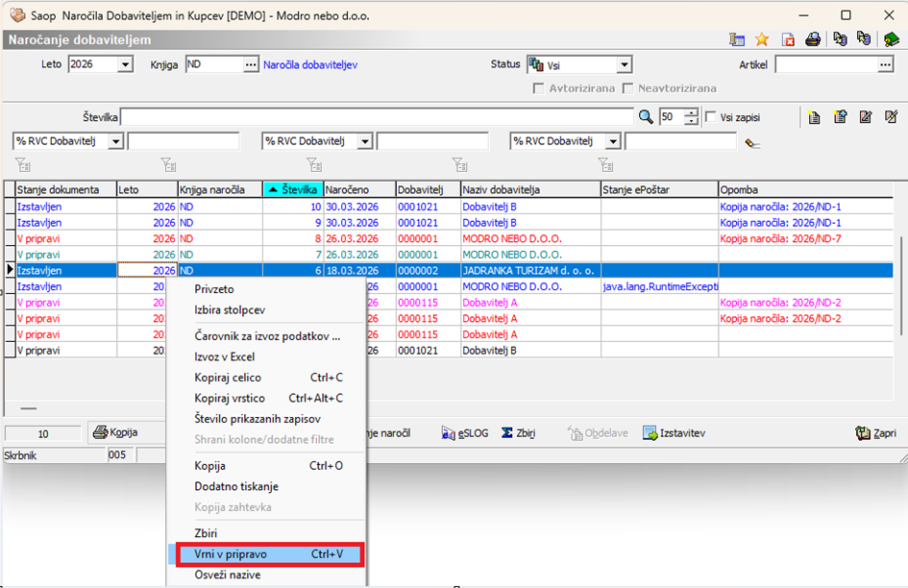Viewport: 908px width, 588px height.
Task: Click the printer icon in top toolbar
Action: pos(812,39)
